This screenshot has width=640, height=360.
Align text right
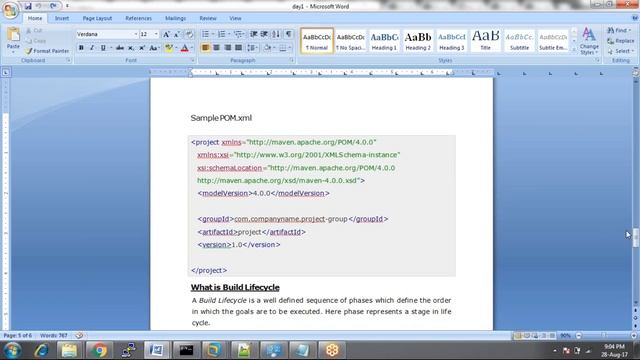click(227, 48)
